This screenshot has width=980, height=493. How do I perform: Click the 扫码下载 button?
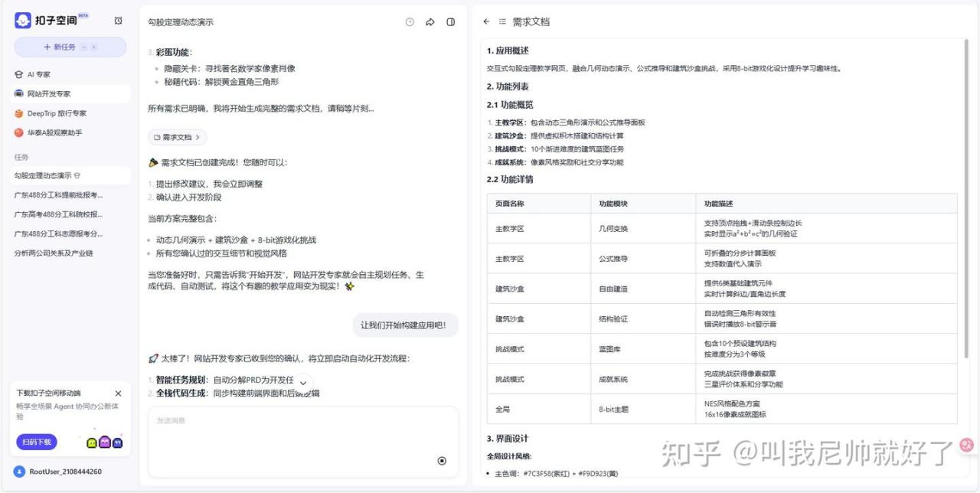coord(36,442)
